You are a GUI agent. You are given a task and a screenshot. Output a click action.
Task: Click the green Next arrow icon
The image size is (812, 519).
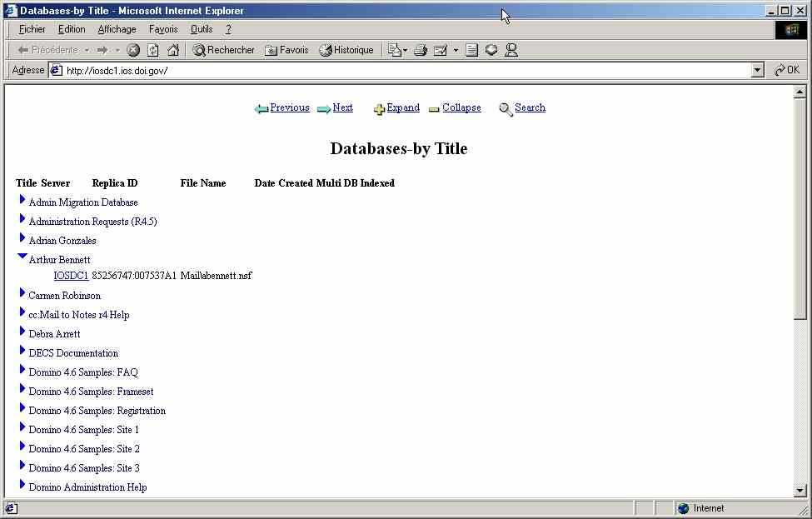324,109
